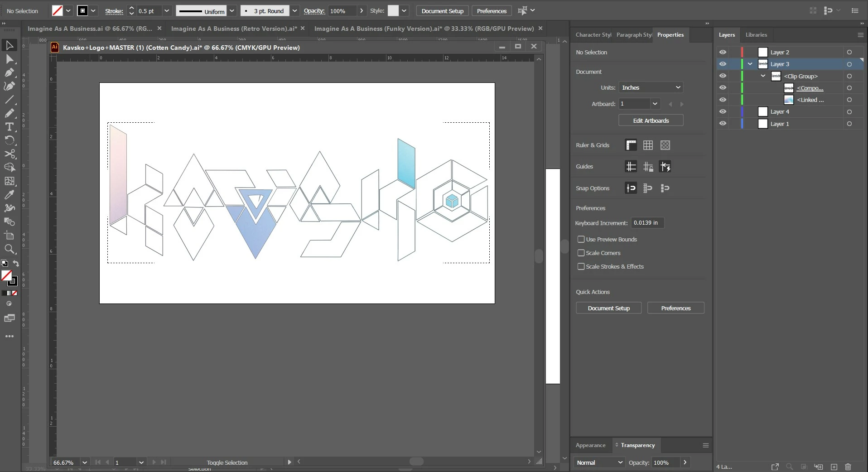The height and width of the screenshot is (472, 868).
Task: Create new layer in Layers panel
Action: click(x=834, y=467)
